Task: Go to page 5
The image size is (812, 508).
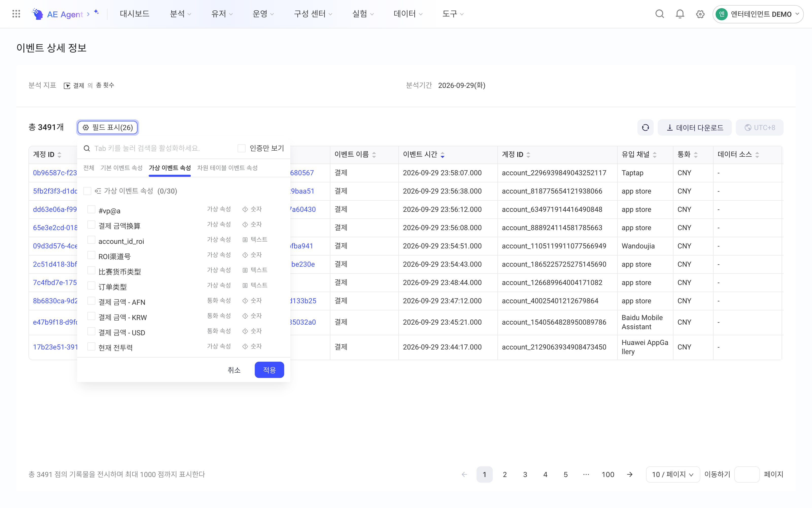Action: point(565,474)
